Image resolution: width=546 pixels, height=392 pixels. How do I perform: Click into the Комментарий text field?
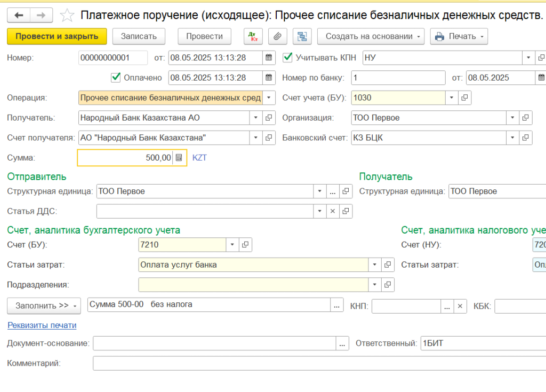click(319, 363)
